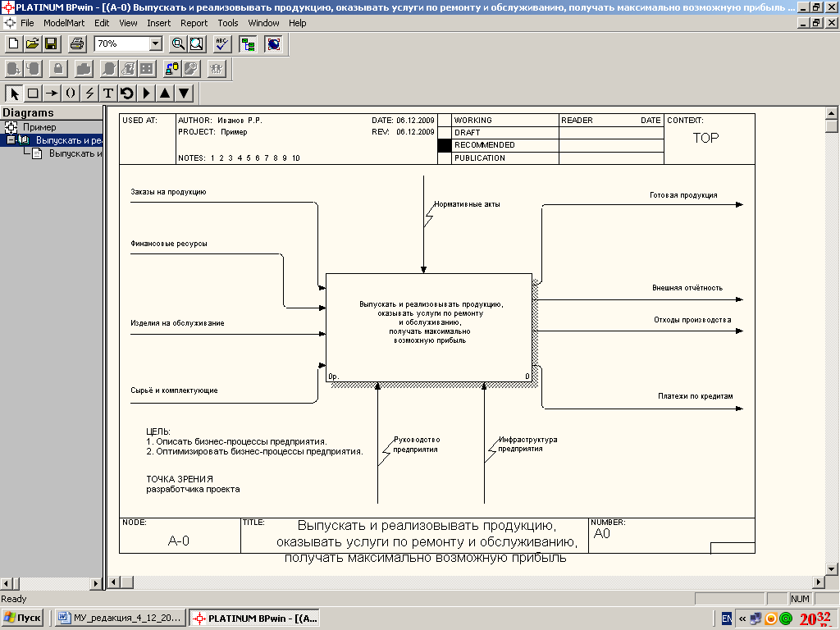The width and height of the screenshot is (840, 630).
Task: Go to sibling diagram with right triangle
Action: coord(146,94)
